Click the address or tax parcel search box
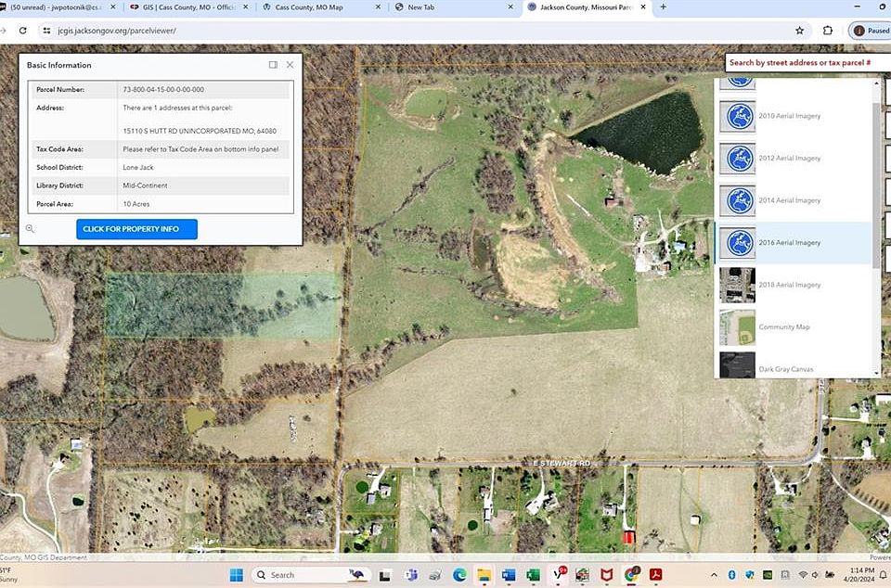The height and width of the screenshot is (588, 891). [x=806, y=63]
